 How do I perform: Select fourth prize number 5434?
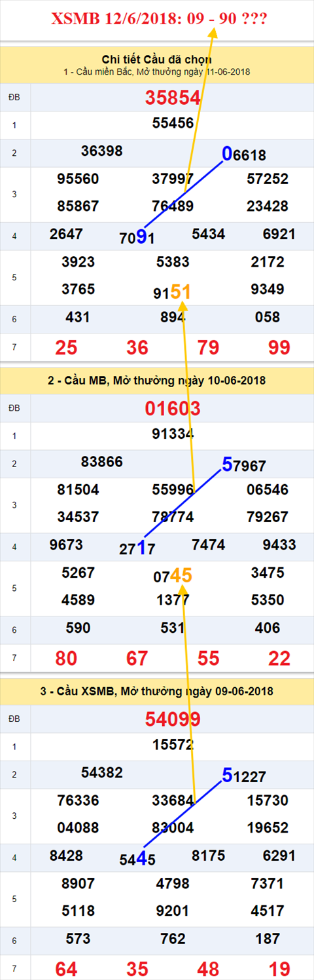coord(208,234)
